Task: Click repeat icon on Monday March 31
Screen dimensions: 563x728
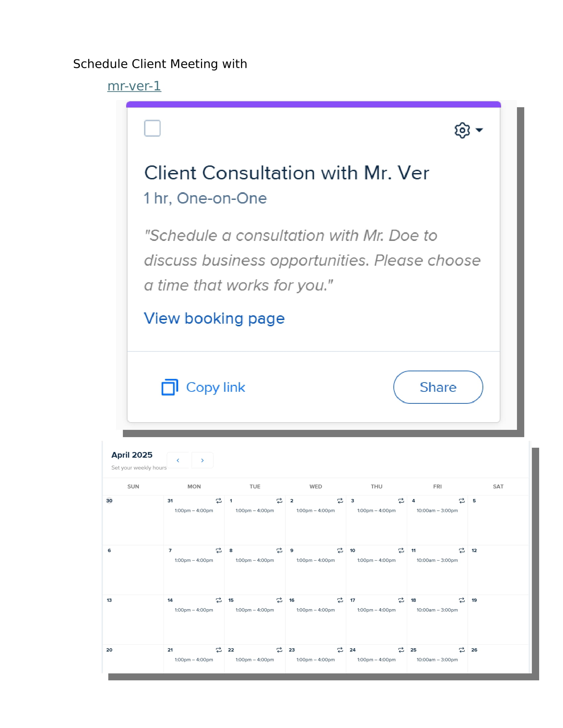Action: click(x=219, y=501)
